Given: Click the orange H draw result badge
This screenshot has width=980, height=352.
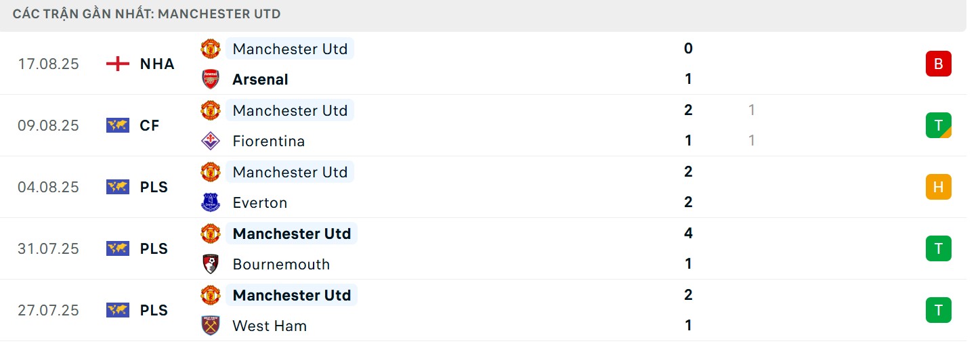Looking at the screenshot, I should [x=938, y=187].
